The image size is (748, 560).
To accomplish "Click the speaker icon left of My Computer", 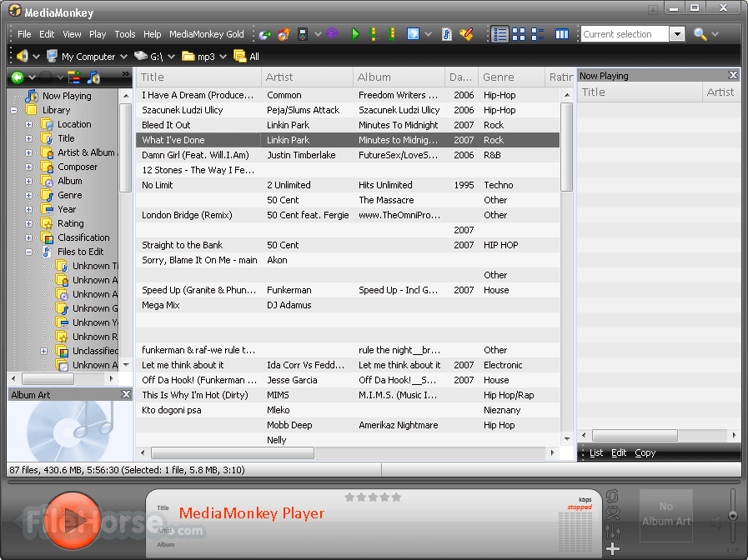I will pyautogui.click(x=22, y=56).
